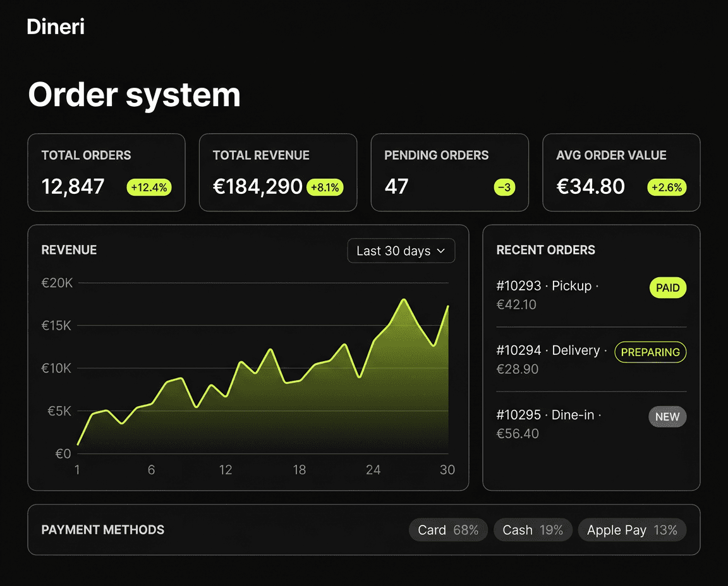Click the +12.4% change badge
This screenshot has height=586, width=728.
coord(149,188)
